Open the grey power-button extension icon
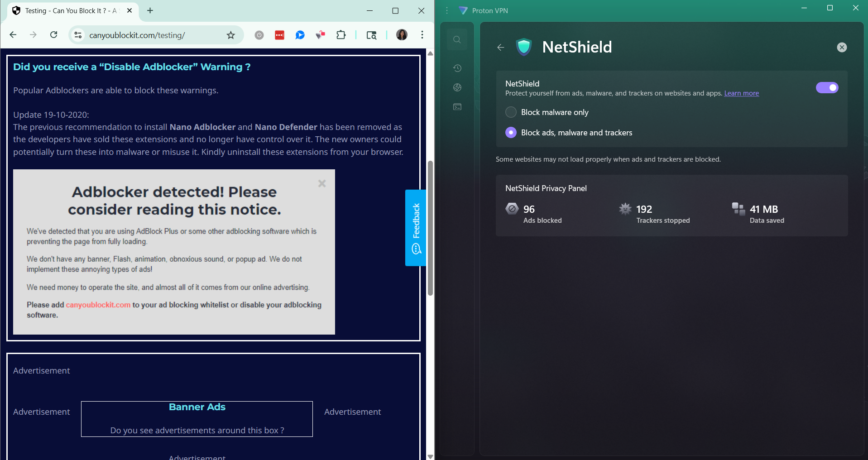 click(x=259, y=35)
